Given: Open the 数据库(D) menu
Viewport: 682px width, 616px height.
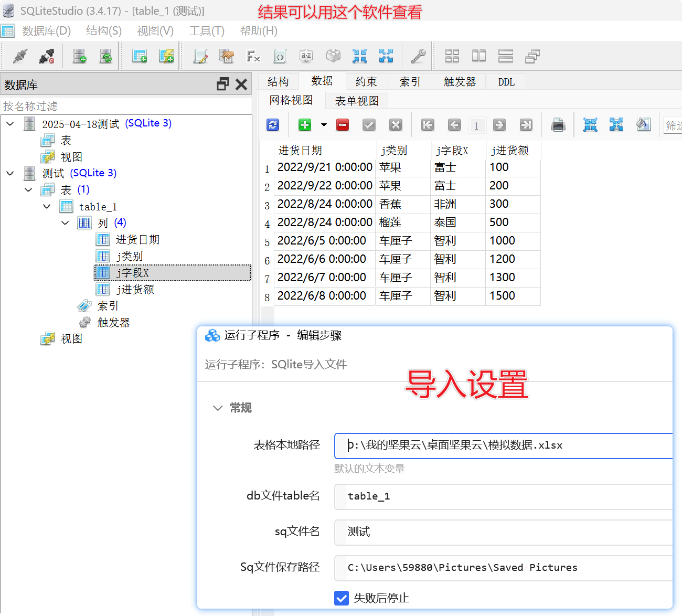Looking at the screenshot, I should coord(47,31).
